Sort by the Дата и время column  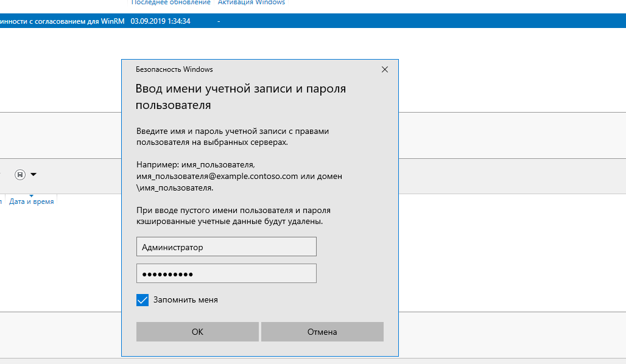(32, 201)
